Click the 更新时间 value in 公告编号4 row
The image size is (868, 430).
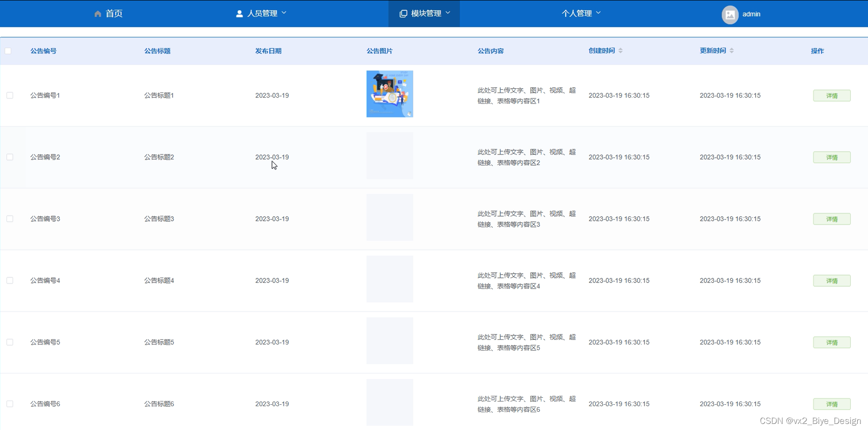tap(730, 280)
